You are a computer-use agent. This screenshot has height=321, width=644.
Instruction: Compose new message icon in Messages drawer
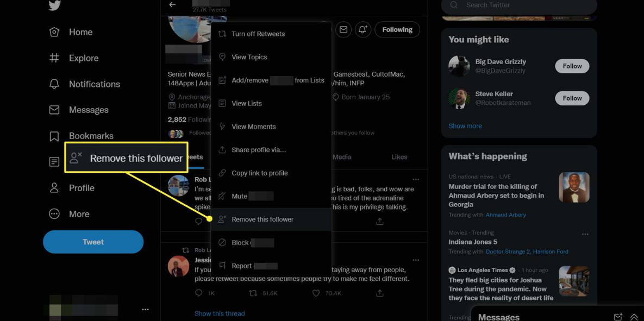pos(618,317)
